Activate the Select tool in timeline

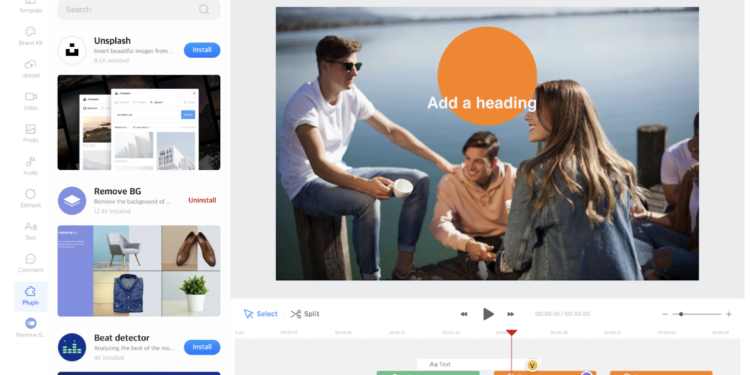[261, 314]
